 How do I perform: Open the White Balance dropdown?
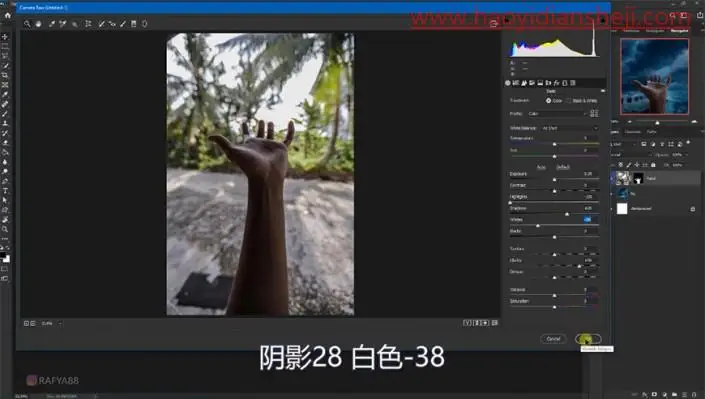tap(570, 128)
